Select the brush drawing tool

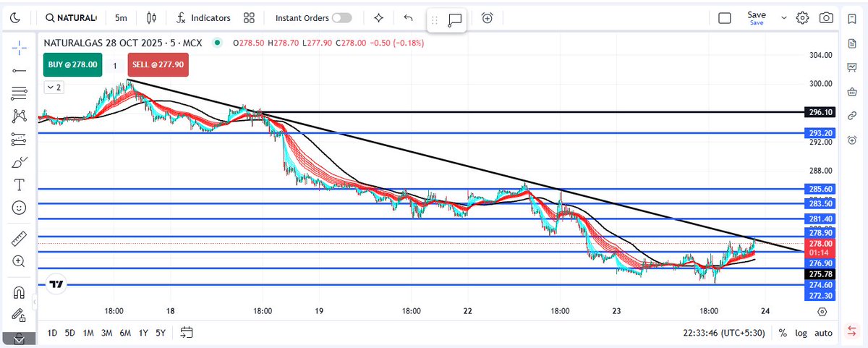[x=20, y=161]
